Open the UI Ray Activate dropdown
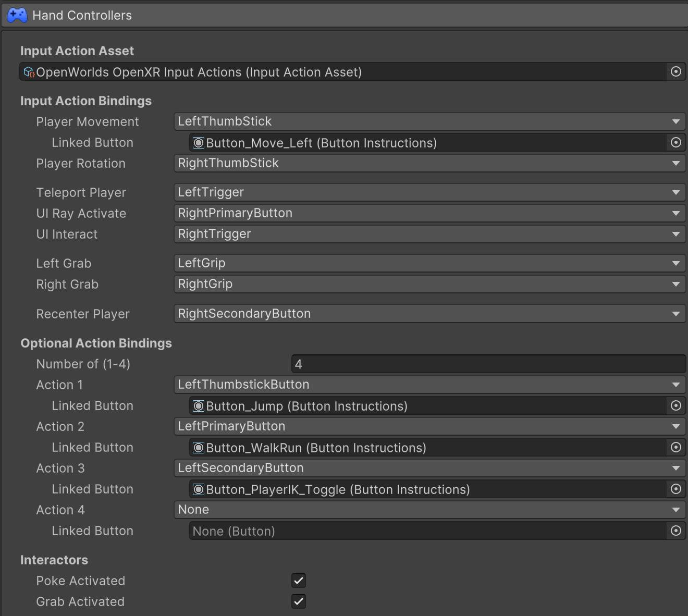Viewport: 688px width, 616px height. pyautogui.click(x=429, y=213)
